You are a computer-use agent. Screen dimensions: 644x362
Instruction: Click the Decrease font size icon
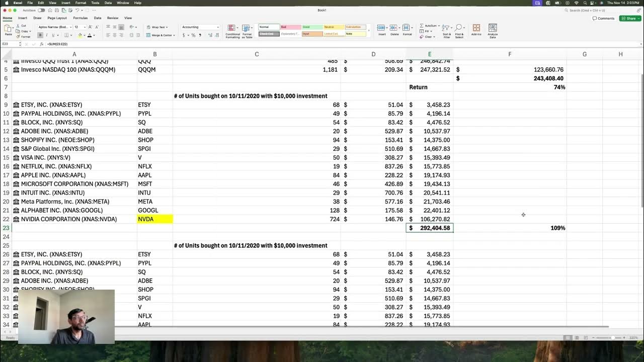(97, 27)
